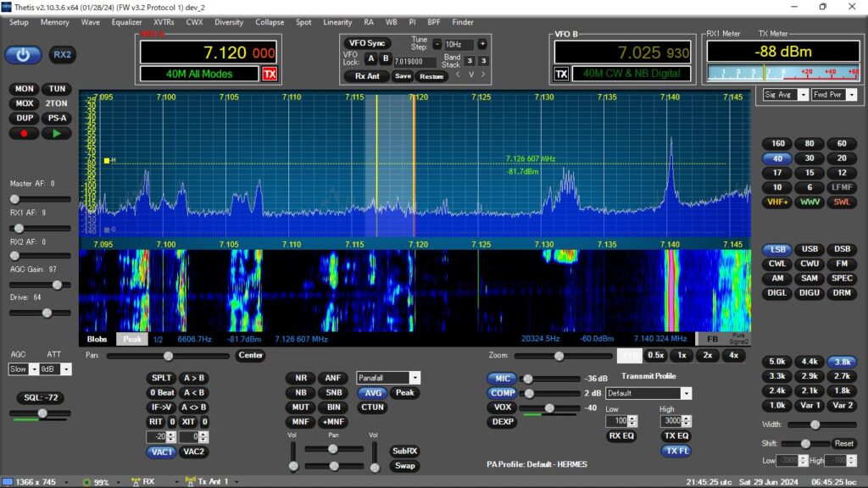Click the VFO A frequency display 7.120 000
868x488 pixels.
pos(209,53)
